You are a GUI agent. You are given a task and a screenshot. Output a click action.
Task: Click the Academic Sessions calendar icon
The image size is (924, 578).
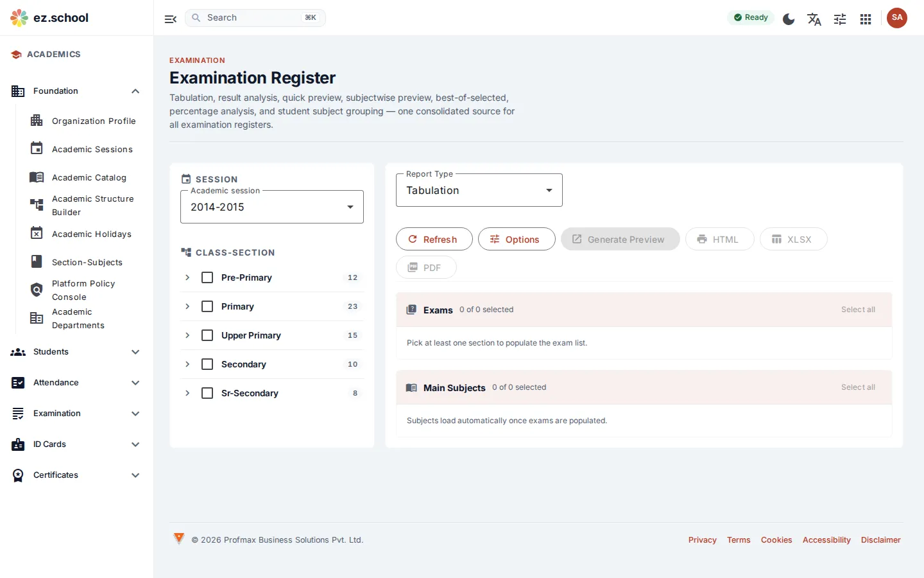pyautogui.click(x=37, y=148)
